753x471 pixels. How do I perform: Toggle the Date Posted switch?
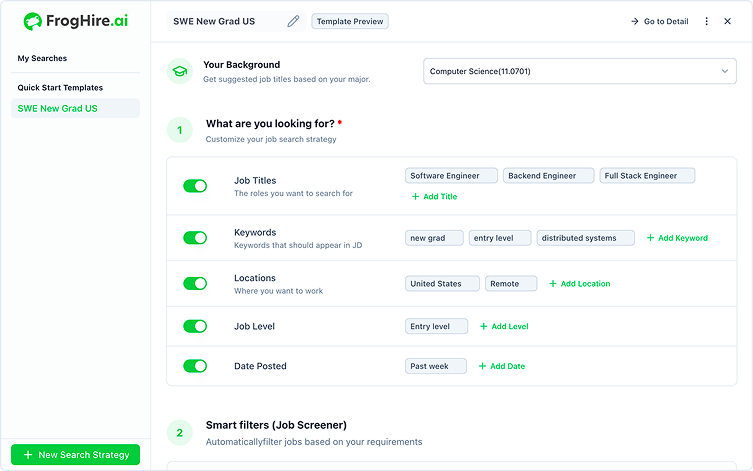195,366
